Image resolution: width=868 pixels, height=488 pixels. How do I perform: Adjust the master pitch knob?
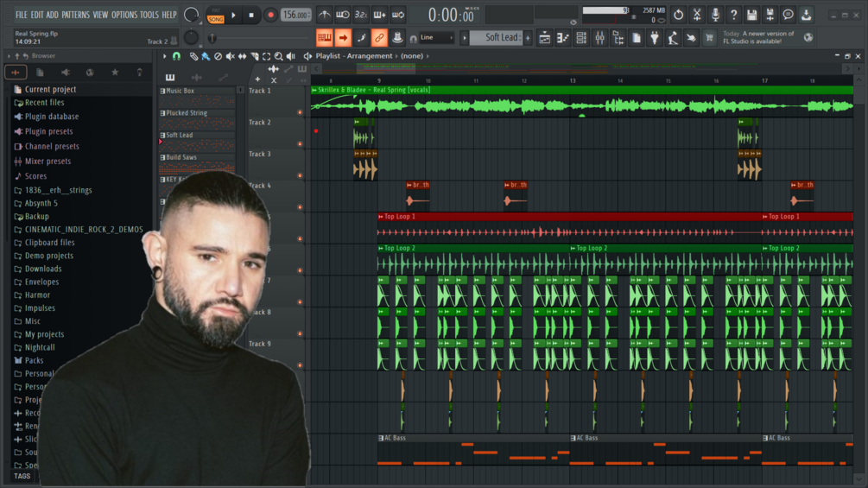(191, 38)
